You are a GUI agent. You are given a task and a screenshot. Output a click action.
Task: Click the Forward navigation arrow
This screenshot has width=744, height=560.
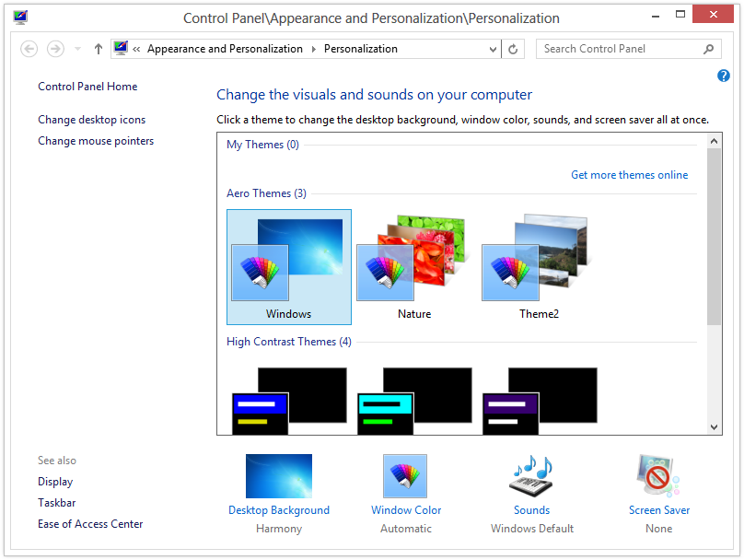[x=55, y=49]
